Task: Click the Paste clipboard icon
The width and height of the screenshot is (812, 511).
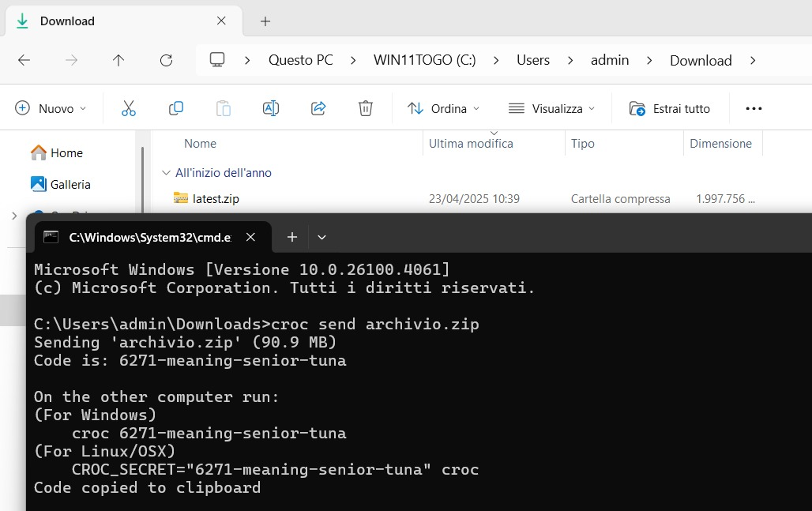Action: [224, 108]
